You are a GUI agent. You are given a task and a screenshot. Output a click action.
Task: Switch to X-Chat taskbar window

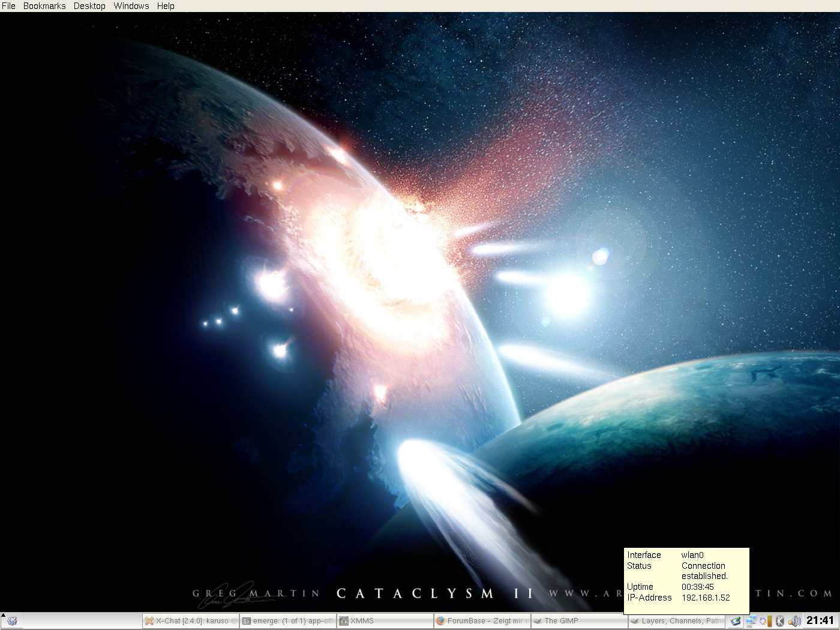191,621
